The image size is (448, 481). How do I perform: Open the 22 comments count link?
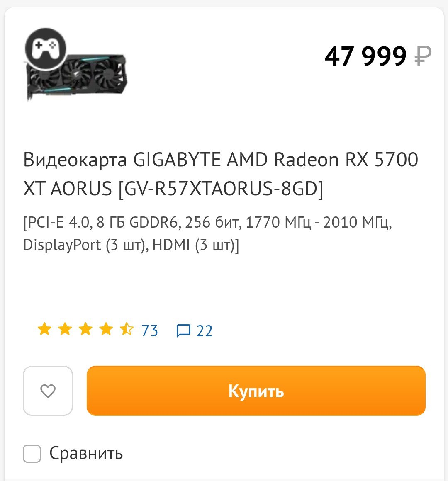205,331
